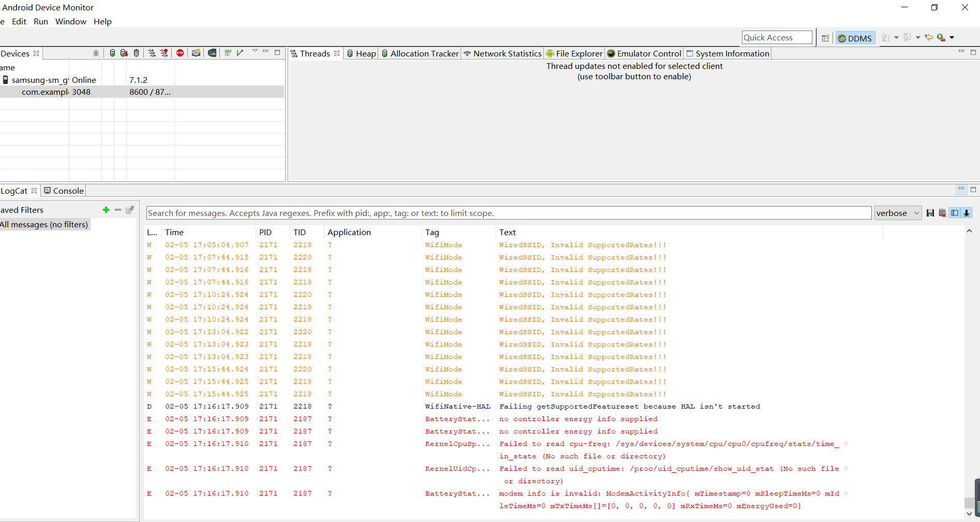Click the green OpenGL trace arrow icon

pos(240,53)
